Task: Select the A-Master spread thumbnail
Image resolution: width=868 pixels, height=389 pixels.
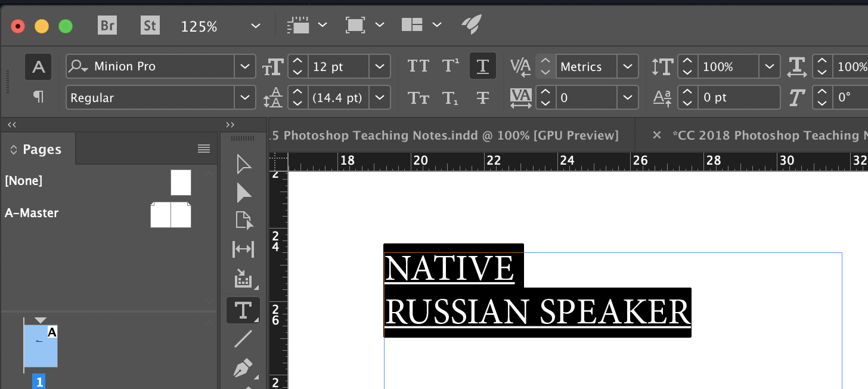Action: (170, 215)
